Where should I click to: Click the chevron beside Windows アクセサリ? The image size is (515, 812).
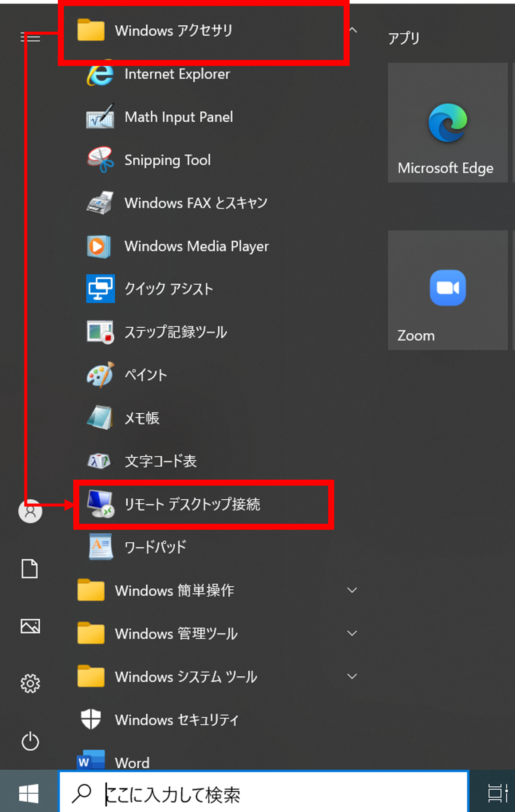[x=353, y=30]
